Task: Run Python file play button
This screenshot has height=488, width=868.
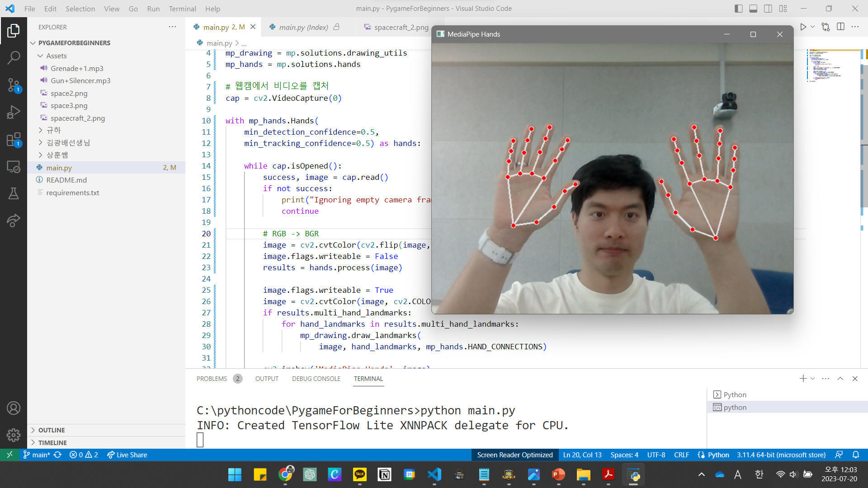Action: [x=803, y=27]
